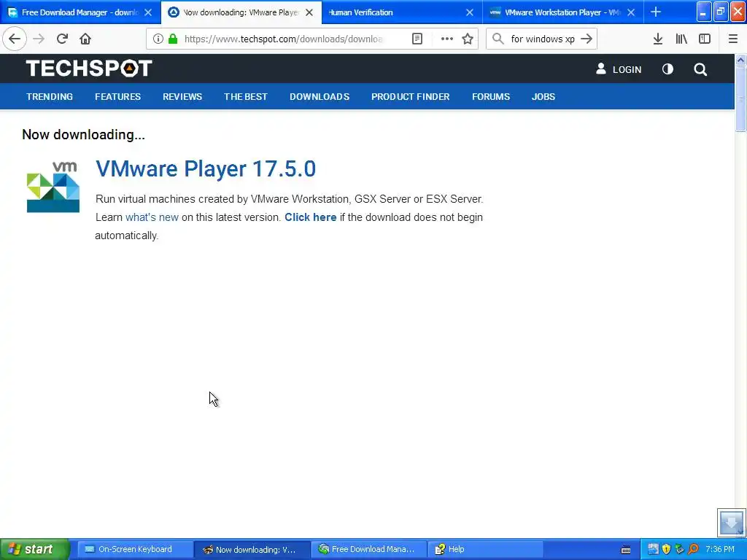Open the PRODUCT FINDER page
This screenshot has width=747, height=560.
point(411,97)
